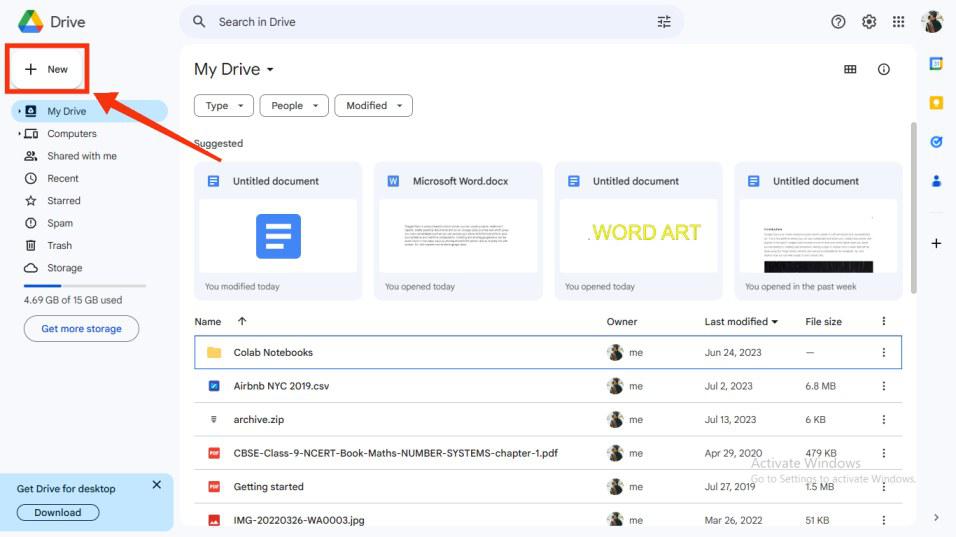This screenshot has height=537, width=956.
Task: Click the main vertical scrollbar
Action: pyautogui.click(x=913, y=208)
